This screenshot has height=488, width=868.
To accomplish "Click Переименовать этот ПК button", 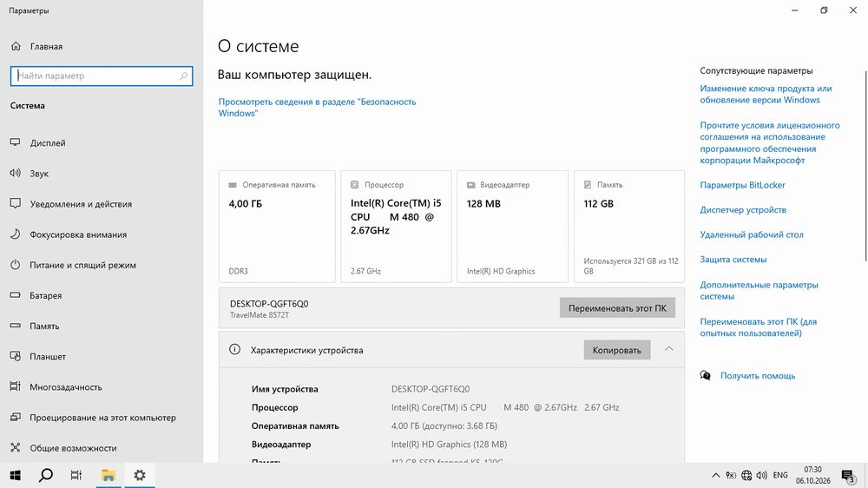I will [x=617, y=308].
